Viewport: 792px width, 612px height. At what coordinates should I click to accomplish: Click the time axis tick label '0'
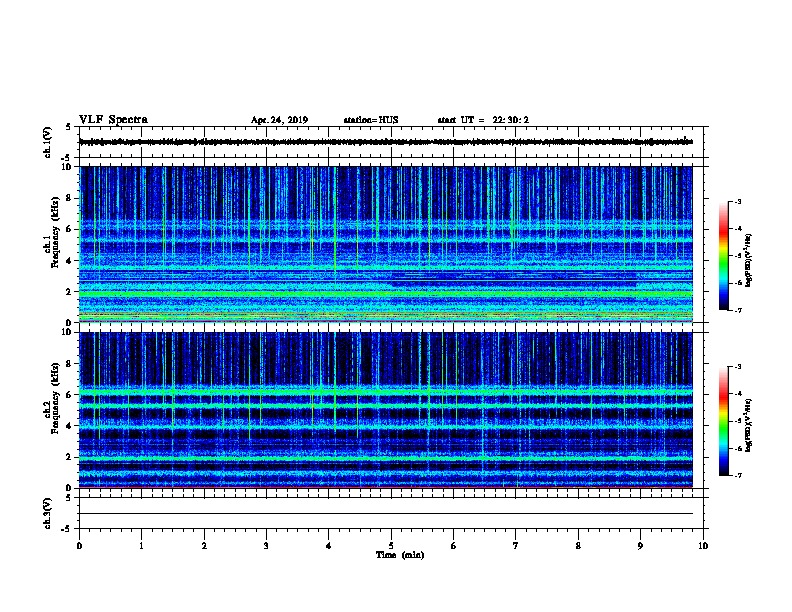pos(79,546)
